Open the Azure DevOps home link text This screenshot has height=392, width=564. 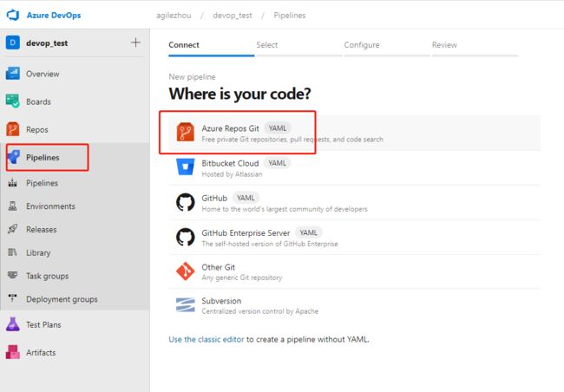[54, 16]
